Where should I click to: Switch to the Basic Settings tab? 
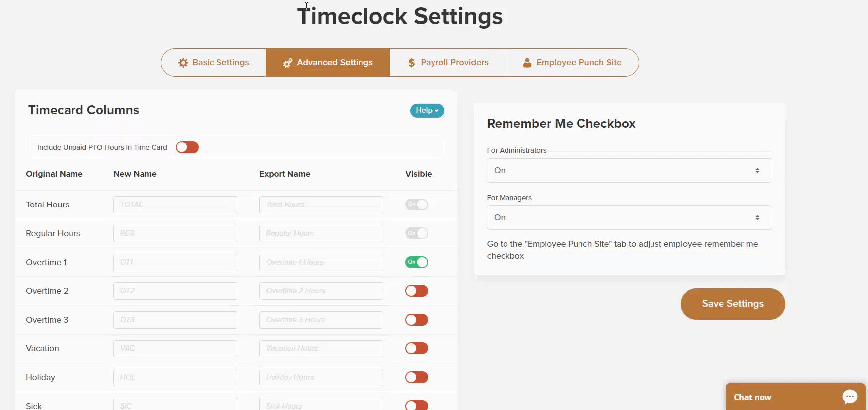(x=214, y=62)
